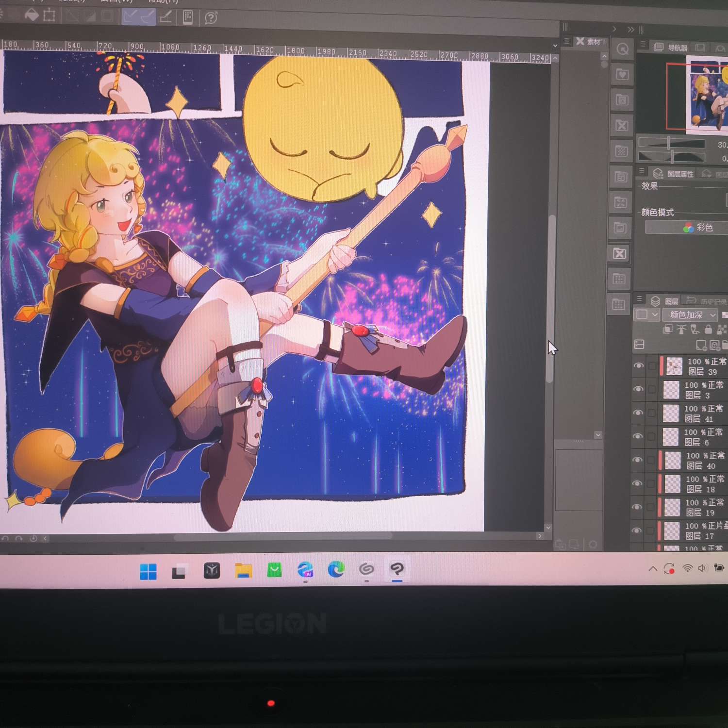The height and width of the screenshot is (728, 728).
Task: Toggle Snap to Special Ruler
Action: click(x=148, y=17)
